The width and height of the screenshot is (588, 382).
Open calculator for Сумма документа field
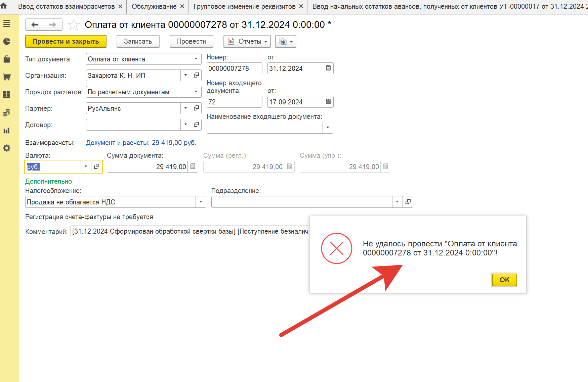click(x=193, y=167)
